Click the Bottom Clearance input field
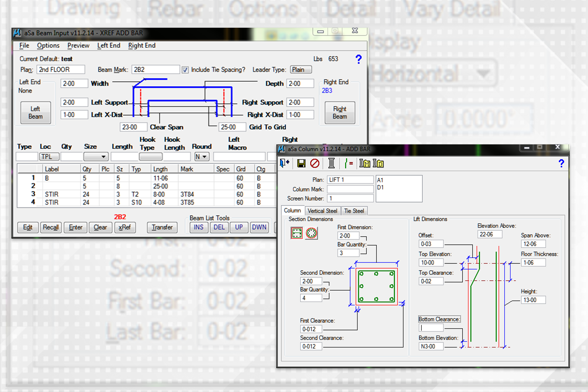The height and width of the screenshot is (392, 588). point(431,328)
